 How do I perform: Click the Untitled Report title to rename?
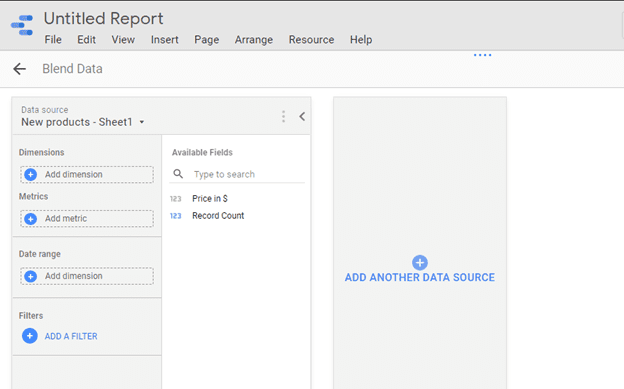point(103,19)
